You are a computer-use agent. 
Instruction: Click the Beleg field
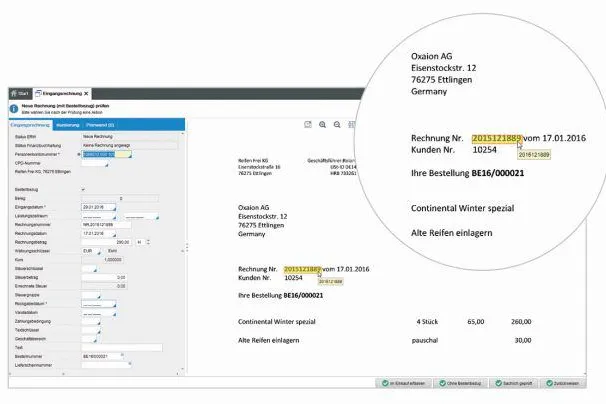(120, 198)
